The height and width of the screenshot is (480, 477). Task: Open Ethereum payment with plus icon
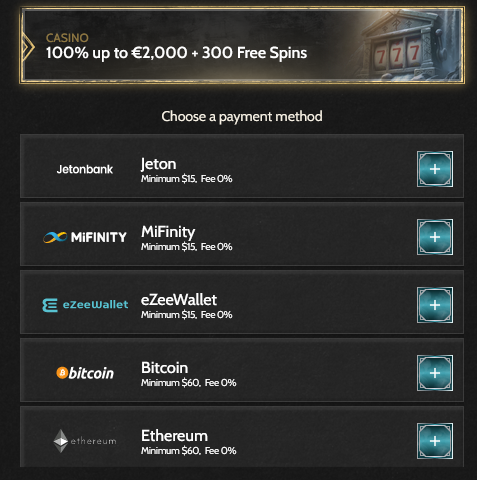[435, 441]
